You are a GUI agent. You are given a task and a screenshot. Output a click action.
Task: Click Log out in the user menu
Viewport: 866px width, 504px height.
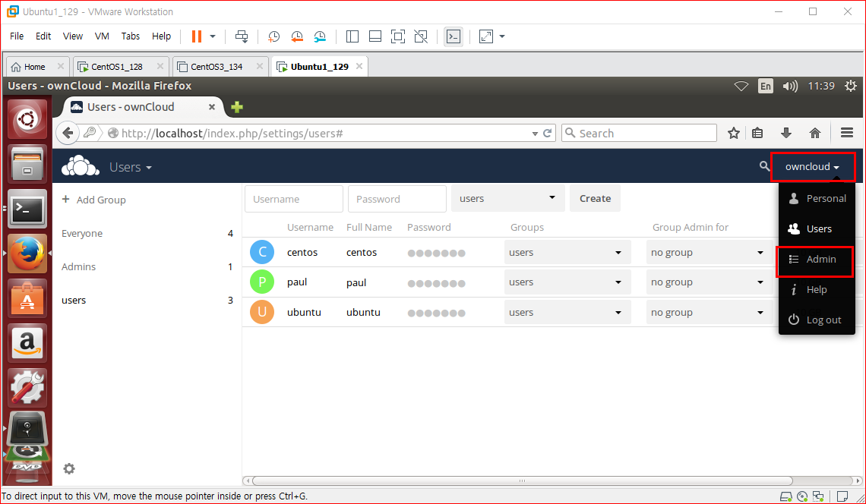(x=817, y=320)
